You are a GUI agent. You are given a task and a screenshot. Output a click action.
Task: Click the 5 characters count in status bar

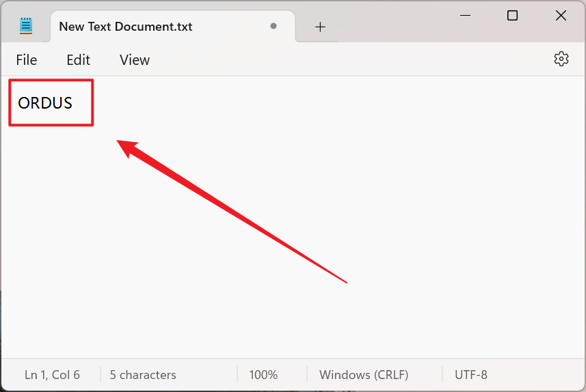click(143, 375)
